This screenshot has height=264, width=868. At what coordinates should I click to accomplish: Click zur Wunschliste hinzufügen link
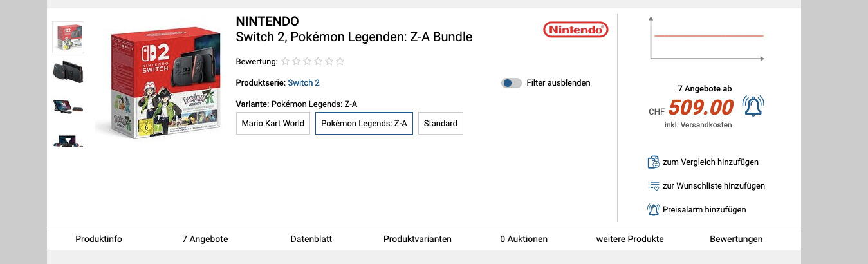click(x=714, y=186)
